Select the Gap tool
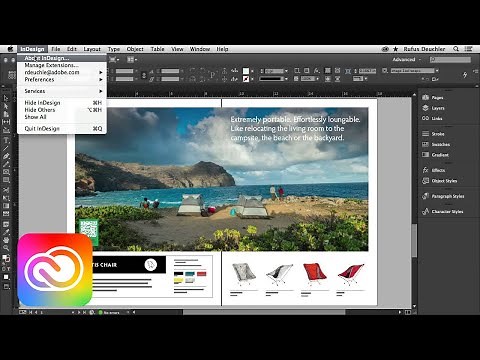 tap(6, 122)
